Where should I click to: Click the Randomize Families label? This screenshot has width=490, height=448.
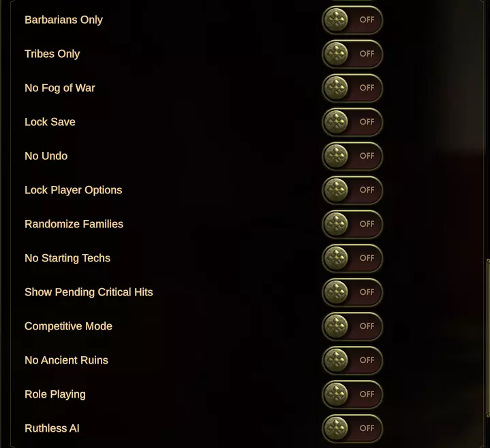point(74,224)
